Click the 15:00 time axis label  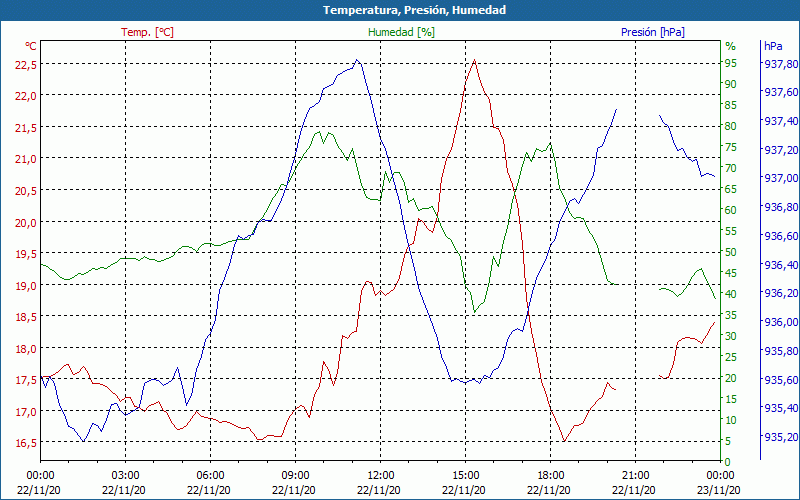465,474
